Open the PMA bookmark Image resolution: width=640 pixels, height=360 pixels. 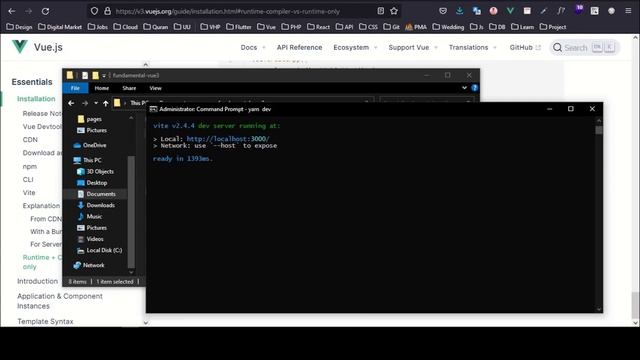click(416, 27)
